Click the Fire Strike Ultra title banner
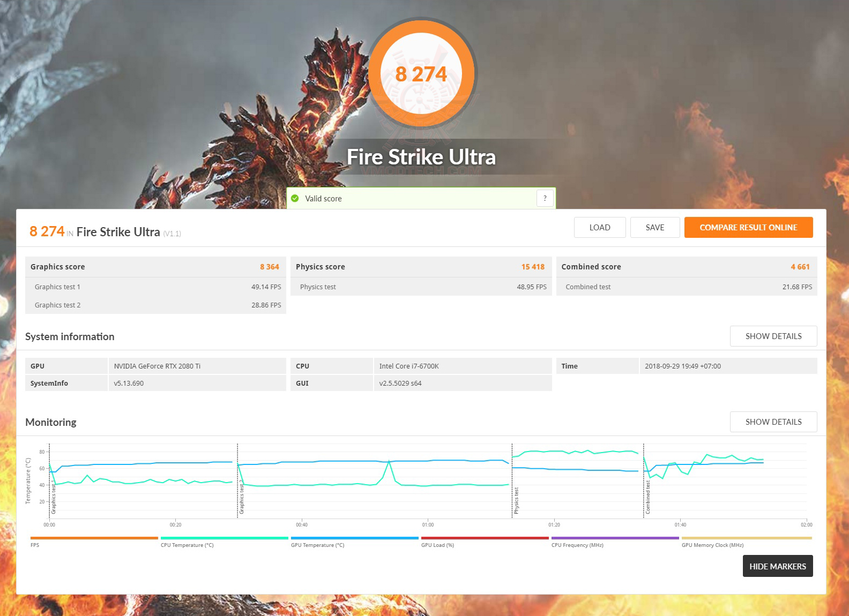The width and height of the screenshot is (849, 616). point(421,157)
